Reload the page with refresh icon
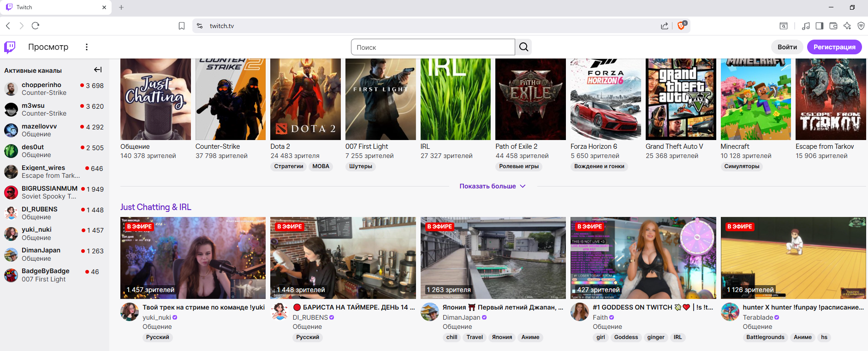 (x=36, y=26)
